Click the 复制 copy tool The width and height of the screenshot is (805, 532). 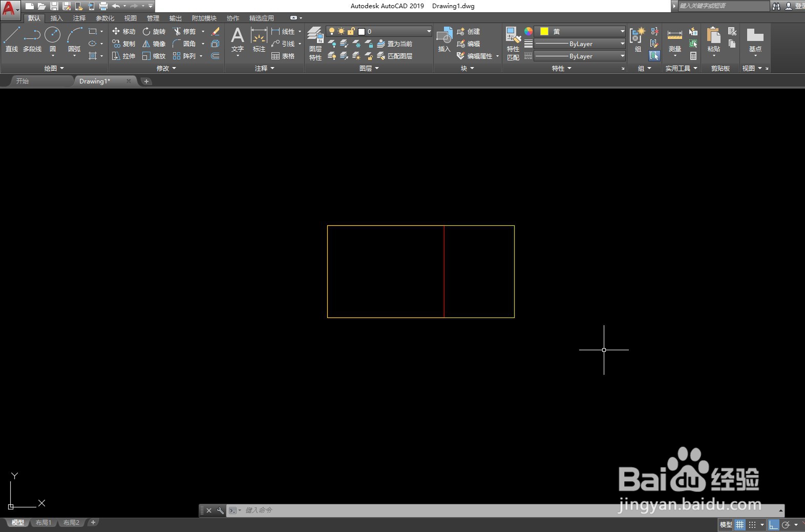(x=123, y=44)
